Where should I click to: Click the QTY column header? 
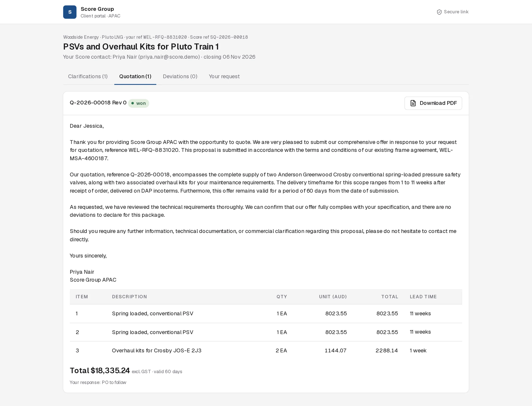pyautogui.click(x=282, y=297)
